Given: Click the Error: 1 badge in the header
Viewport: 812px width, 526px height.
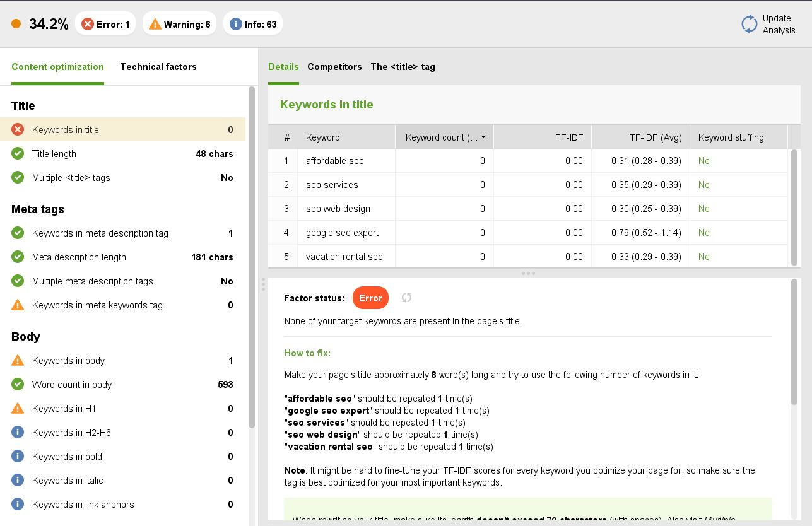Looking at the screenshot, I should pos(105,23).
